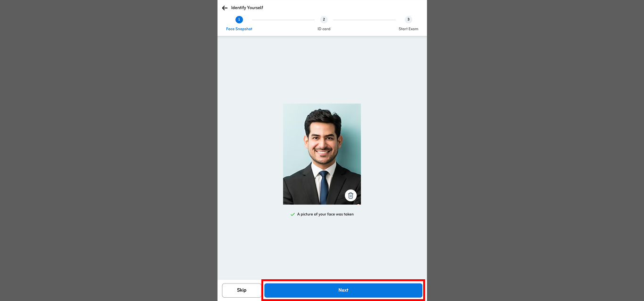The image size is (644, 301).
Task: Click the 'A picture of your face was taken' message
Action: pos(326,215)
